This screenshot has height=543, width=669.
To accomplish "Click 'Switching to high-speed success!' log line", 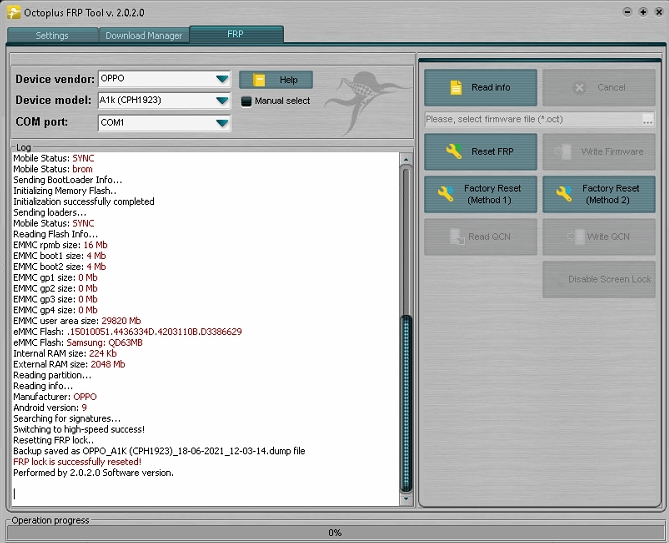I will [79, 429].
